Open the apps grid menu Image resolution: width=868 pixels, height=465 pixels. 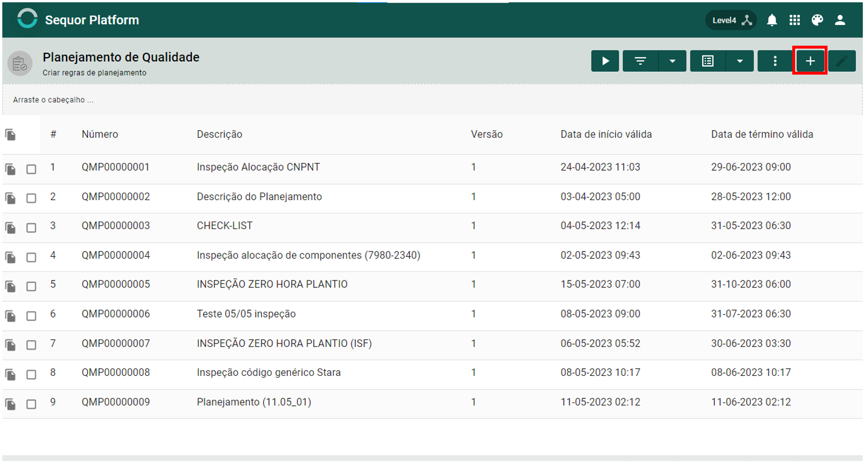click(x=795, y=20)
